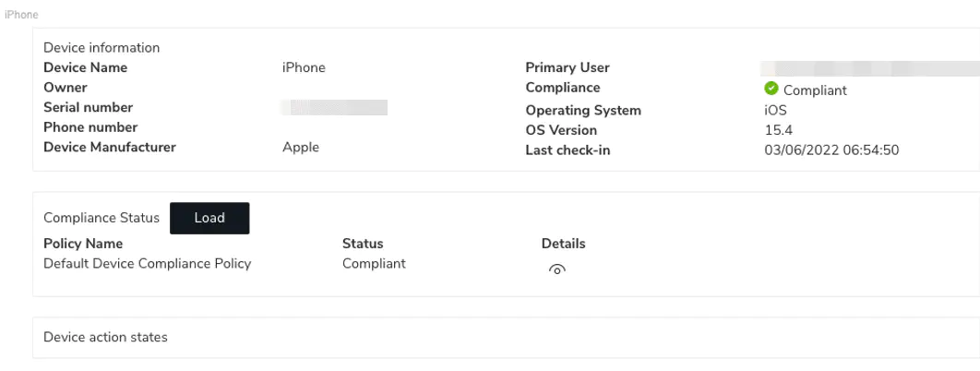Screen dimensions: 980x371
Task: Click the iPhone page title
Action: (x=21, y=16)
